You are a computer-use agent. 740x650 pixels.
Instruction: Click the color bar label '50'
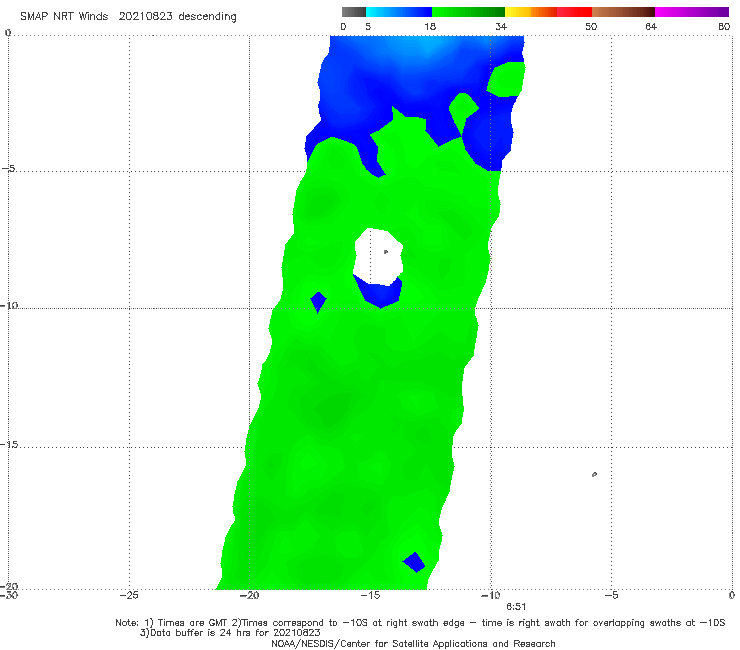591,26
